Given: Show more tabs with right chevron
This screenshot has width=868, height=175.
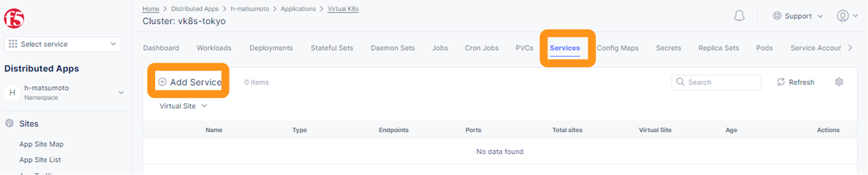Looking at the screenshot, I should 850,48.
